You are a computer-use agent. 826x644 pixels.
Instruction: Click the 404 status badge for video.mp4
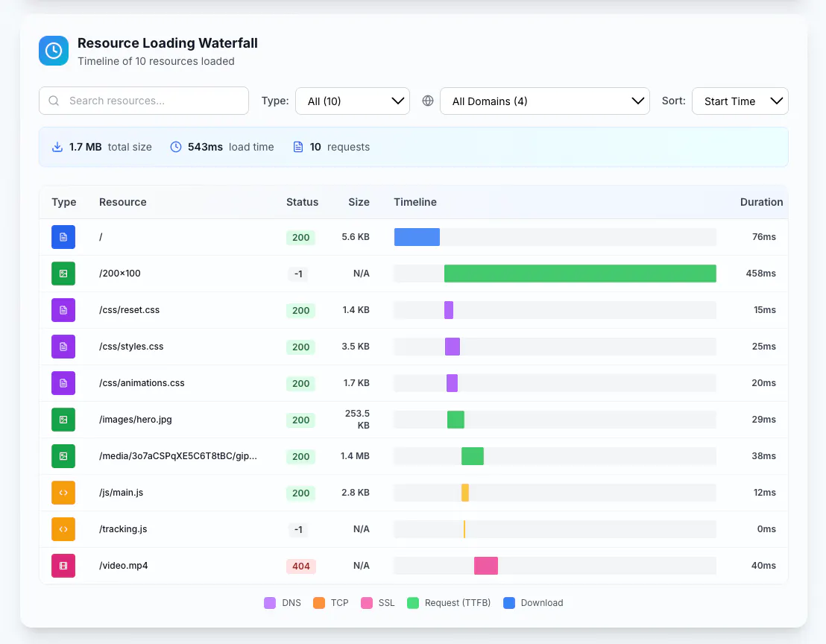click(300, 566)
